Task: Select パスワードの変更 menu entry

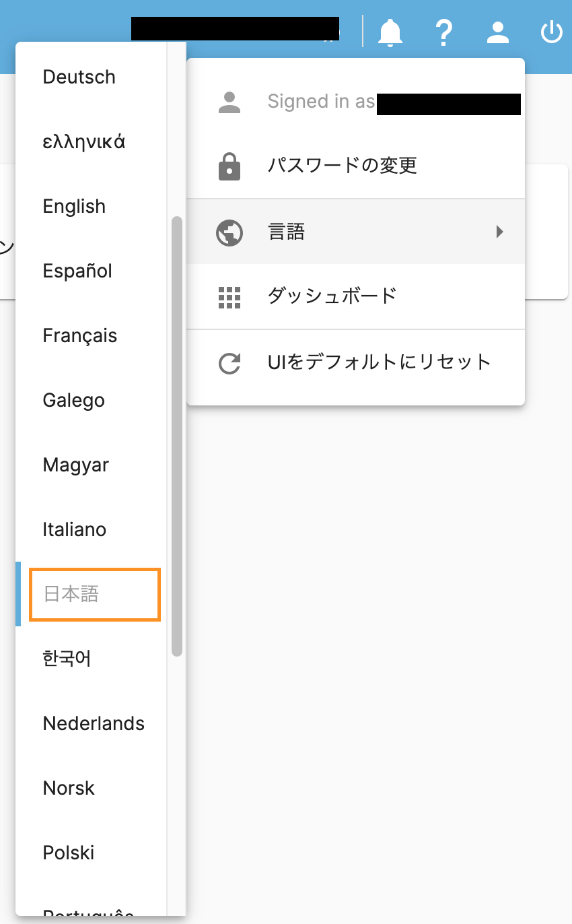Action: [355, 166]
